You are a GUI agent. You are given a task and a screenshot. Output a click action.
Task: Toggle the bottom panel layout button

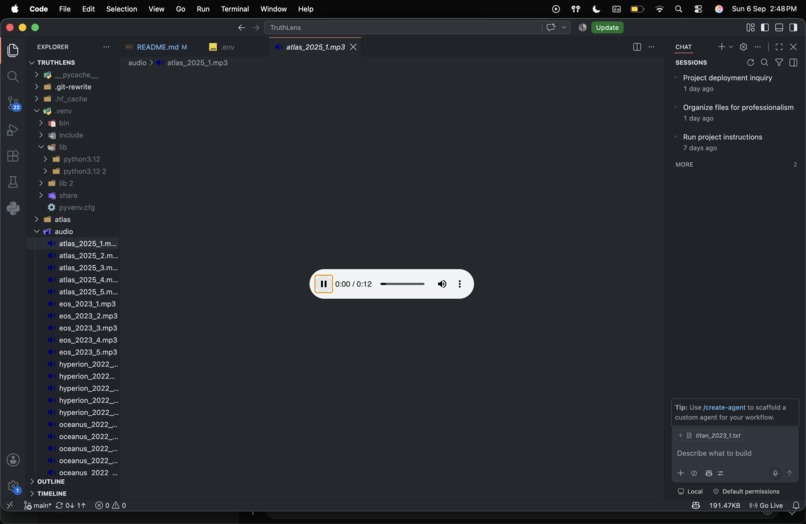coord(779,27)
